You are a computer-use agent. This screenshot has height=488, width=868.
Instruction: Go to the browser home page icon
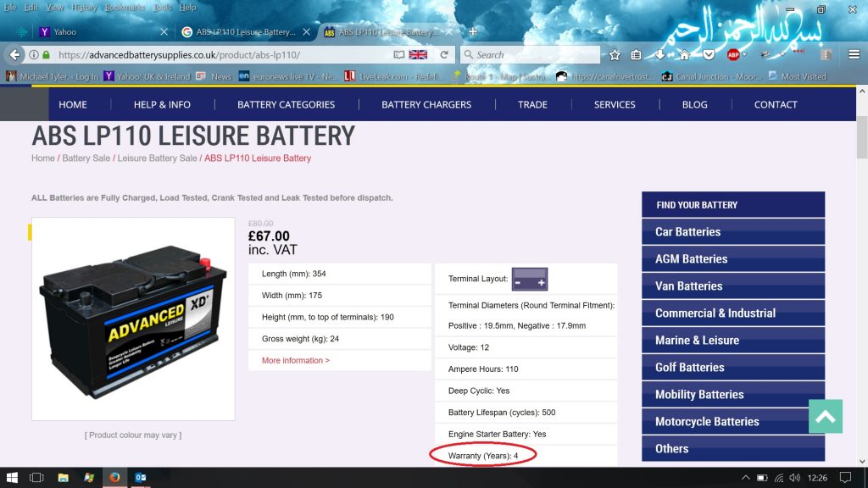point(684,55)
